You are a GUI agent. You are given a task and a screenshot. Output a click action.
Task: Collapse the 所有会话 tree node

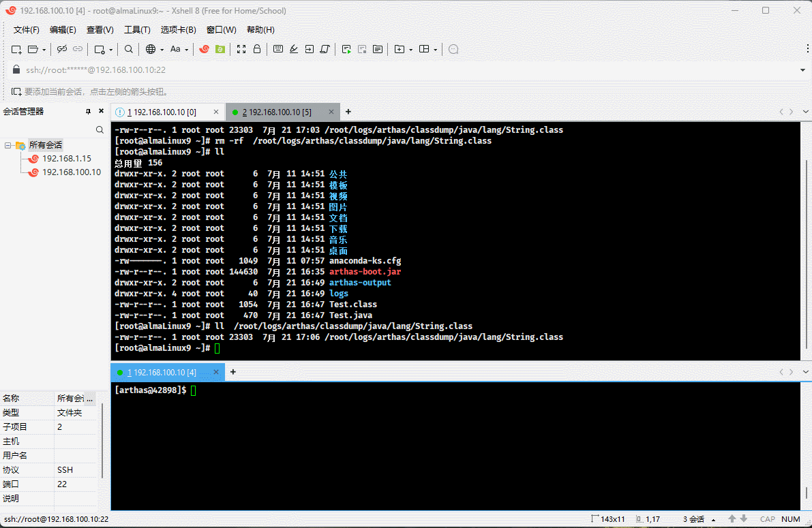7,145
